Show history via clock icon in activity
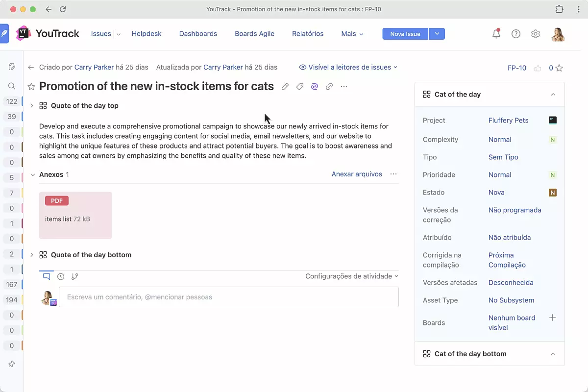The height and width of the screenshot is (392, 588). click(x=61, y=276)
